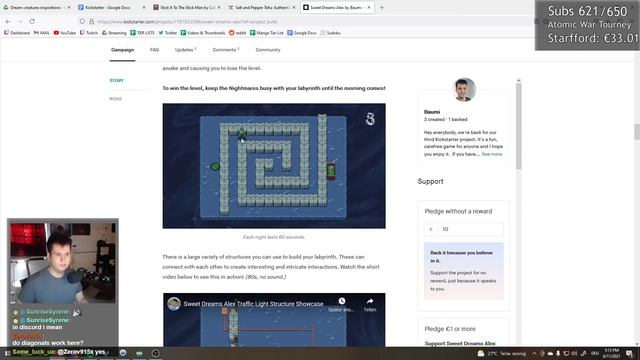Switch to the Salt and Pepper Tofu tab
Screen dimensions: 640x360
point(262,7)
